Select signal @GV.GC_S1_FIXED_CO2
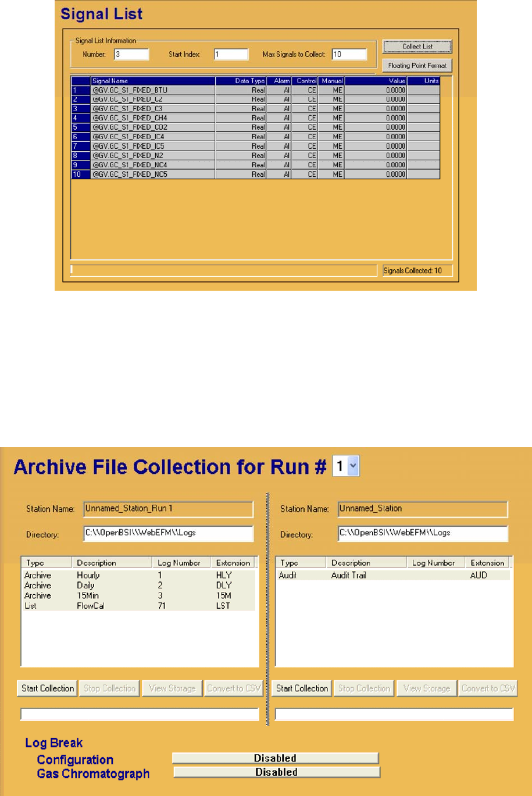This screenshot has height=796, width=532. point(255,127)
